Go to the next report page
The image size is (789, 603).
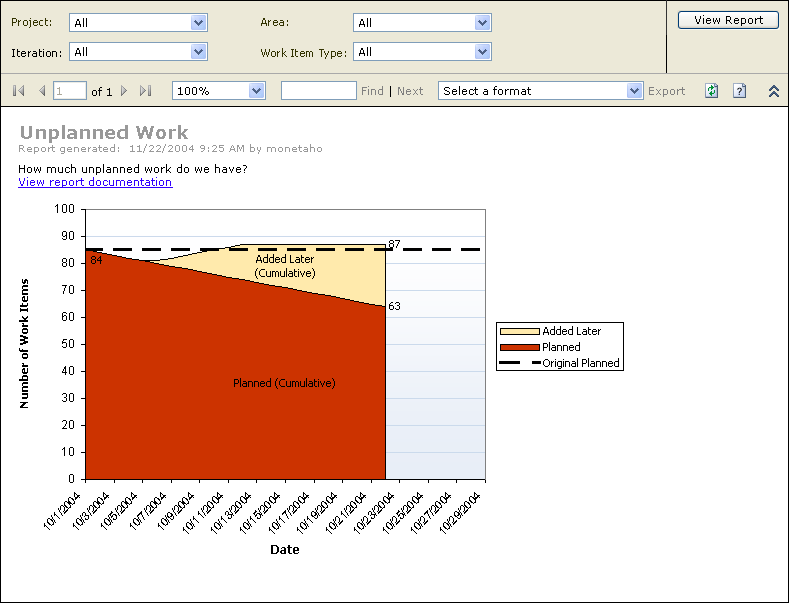(x=124, y=91)
